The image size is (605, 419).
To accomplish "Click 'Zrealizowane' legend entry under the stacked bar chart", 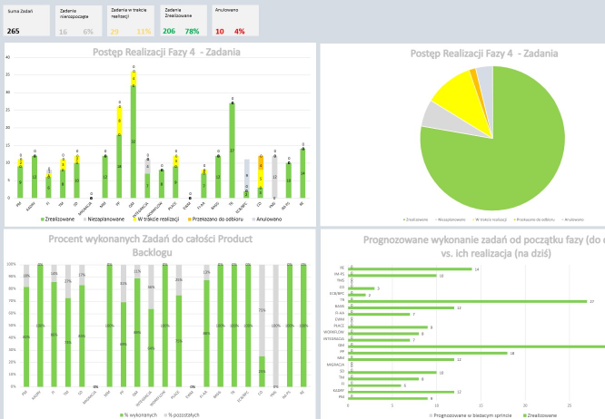I will 57,219.
